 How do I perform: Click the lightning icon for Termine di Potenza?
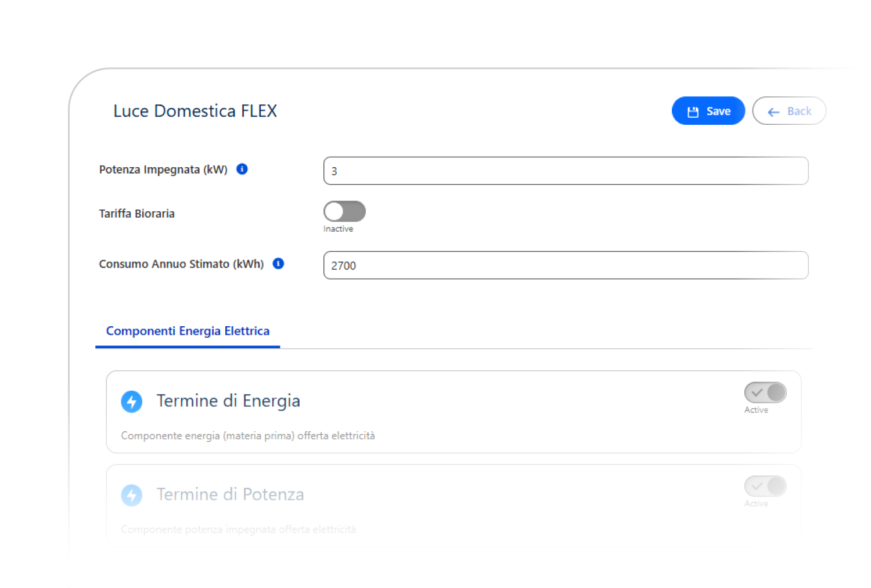pos(132,495)
